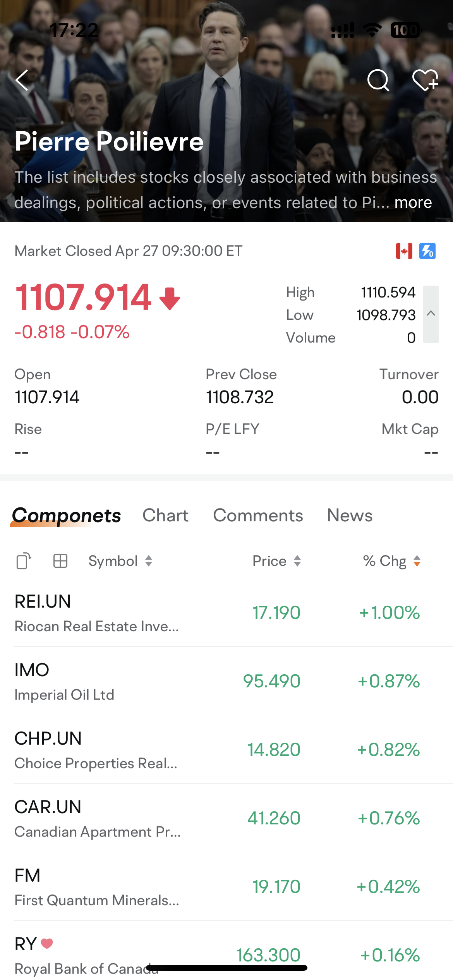453x980 pixels.
Task: Open the News tab
Action: [350, 516]
